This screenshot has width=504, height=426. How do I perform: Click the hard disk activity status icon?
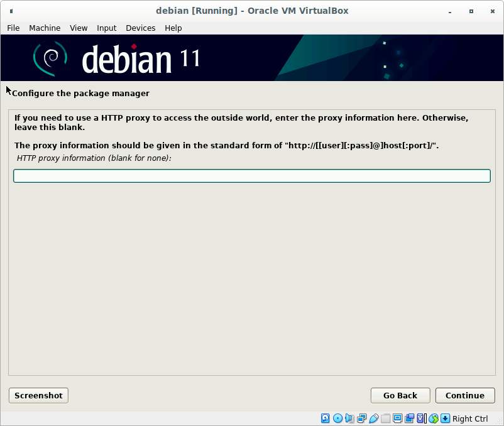pos(326,418)
